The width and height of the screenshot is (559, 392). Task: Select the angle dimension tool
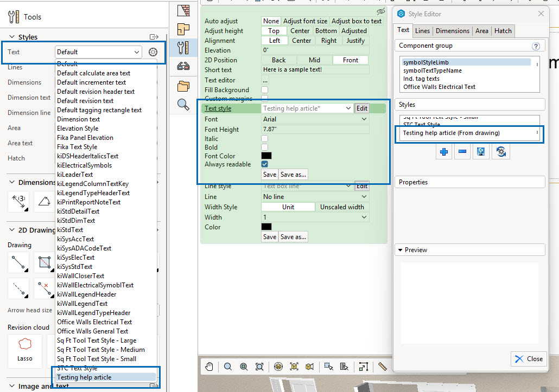44,202
